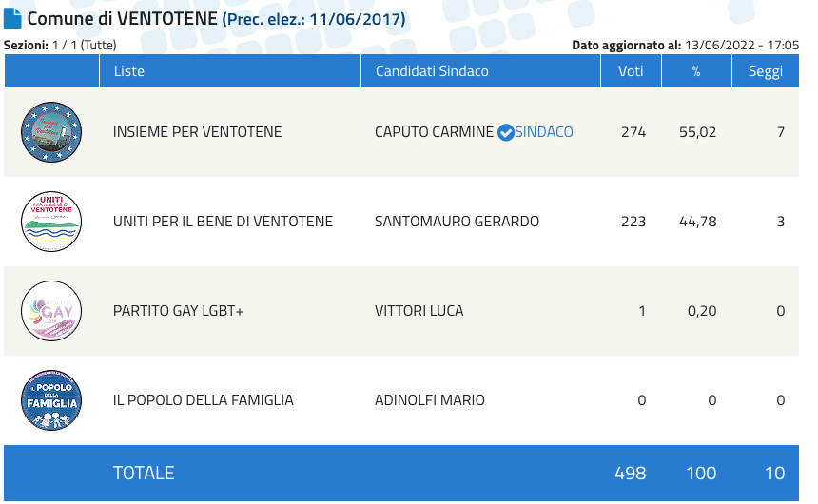Click the Il Popolo della Famiglia logo
This screenshot has height=504, width=818.
point(51,400)
